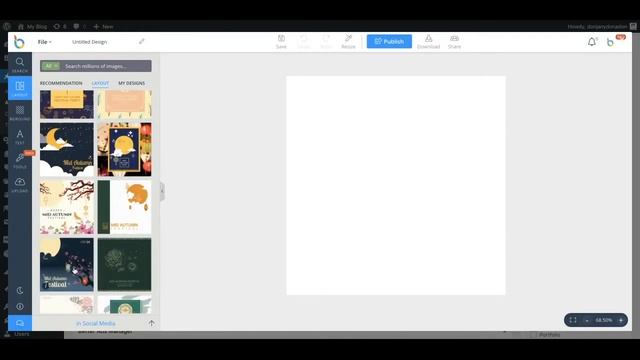The width and height of the screenshot is (640, 360).
Task: Click the Design Bold logo
Action: 19,42
